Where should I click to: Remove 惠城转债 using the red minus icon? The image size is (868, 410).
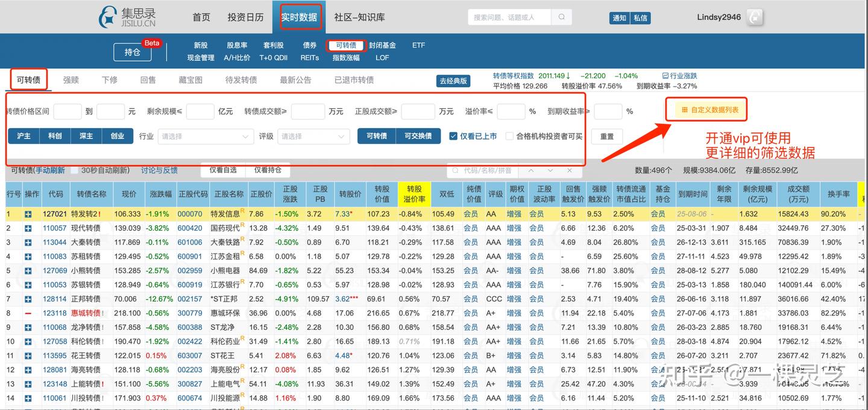28,313
